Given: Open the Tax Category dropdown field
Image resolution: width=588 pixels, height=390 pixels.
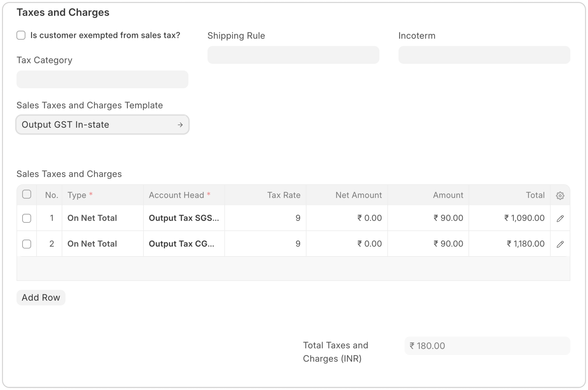Looking at the screenshot, I should tap(102, 79).
